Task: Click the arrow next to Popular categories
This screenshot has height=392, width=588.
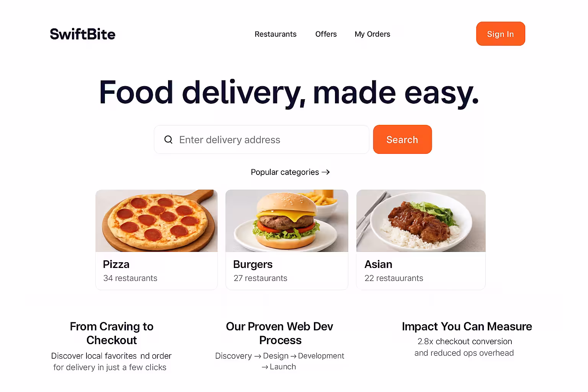Action: [x=326, y=172]
